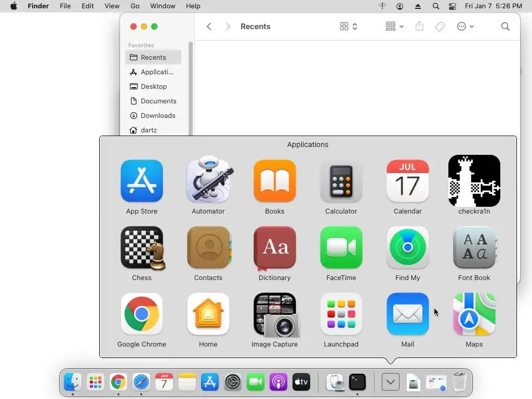Image resolution: width=532 pixels, height=399 pixels.
Task: Click the Edit Tags button in Finder toolbar
Action: click(440, 26)
